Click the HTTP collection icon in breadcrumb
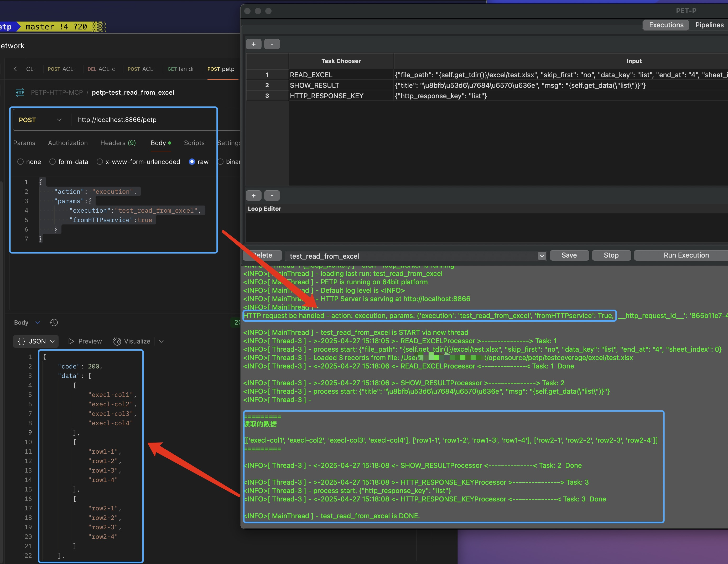The height and width of the screenshot is (564, 728). (20, 93)
